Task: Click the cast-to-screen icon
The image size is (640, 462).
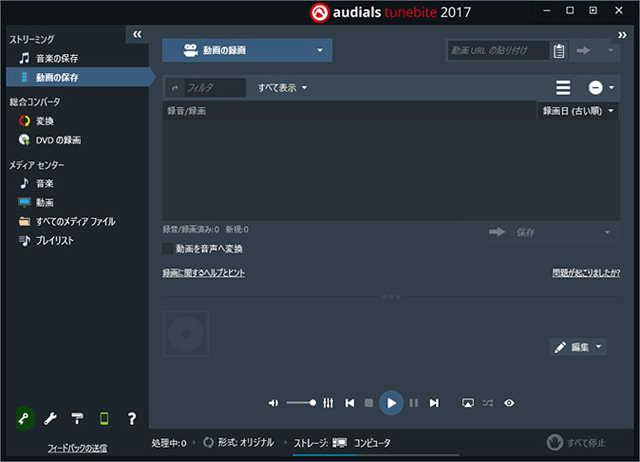Action: (468, 403)
